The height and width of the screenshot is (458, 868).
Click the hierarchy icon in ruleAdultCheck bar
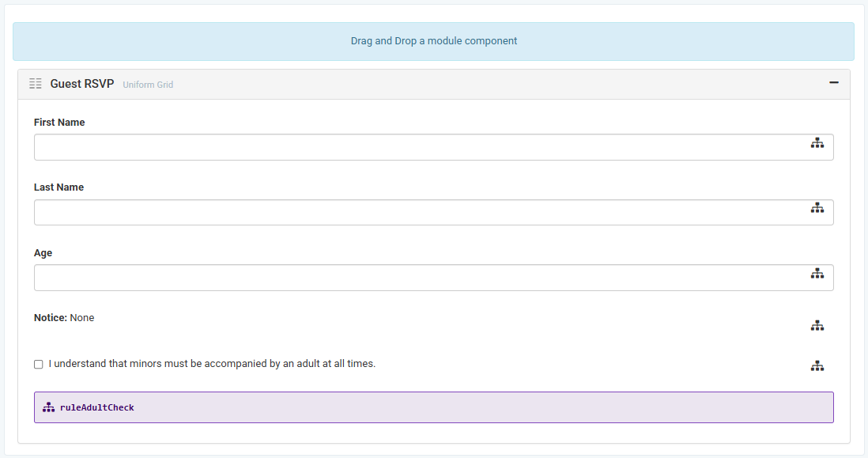(48, 407)
